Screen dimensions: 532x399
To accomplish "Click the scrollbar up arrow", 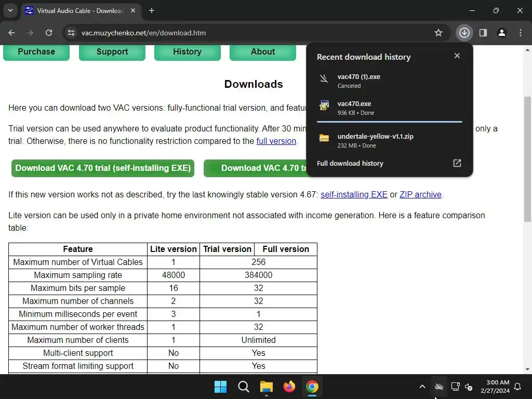I will tap(527, 49).
